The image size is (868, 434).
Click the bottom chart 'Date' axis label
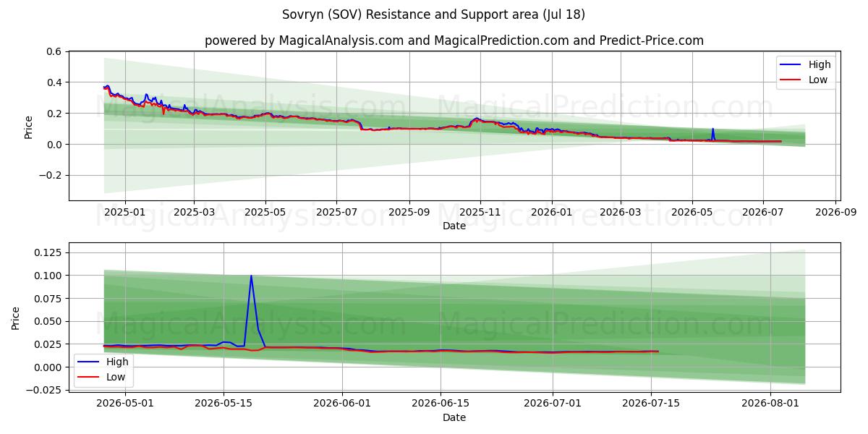pos(454,417)
